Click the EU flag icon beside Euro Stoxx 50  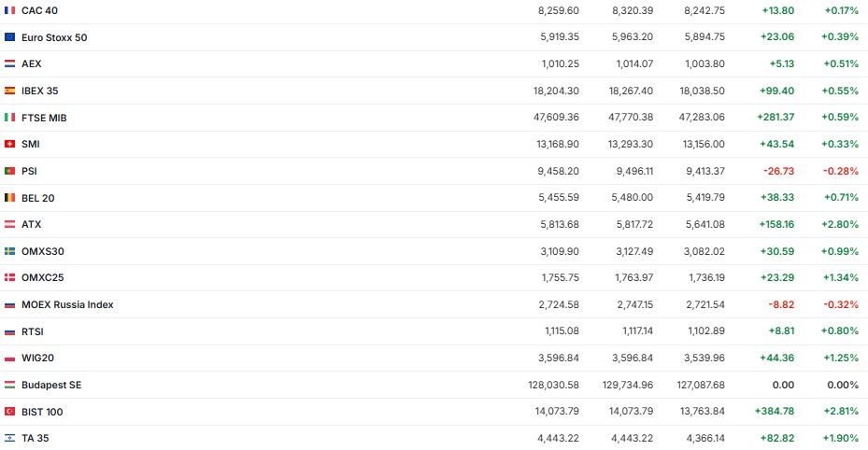(x=9, y=37)
